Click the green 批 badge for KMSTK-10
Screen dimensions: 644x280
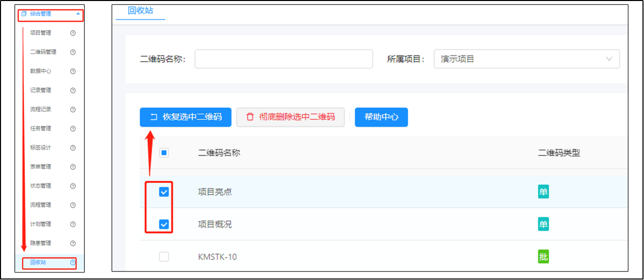tap(543, 257)
